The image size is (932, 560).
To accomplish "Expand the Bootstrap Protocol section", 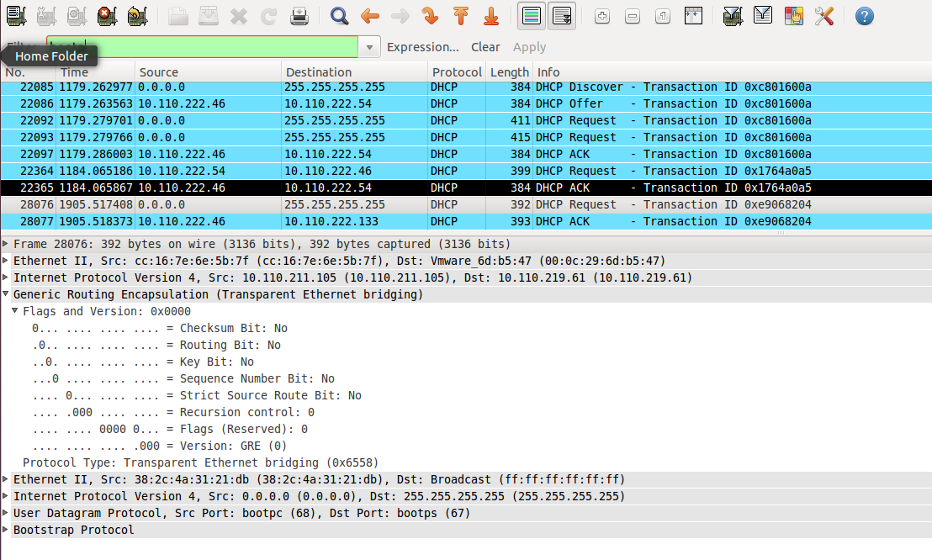I will (x=7, y=530).
